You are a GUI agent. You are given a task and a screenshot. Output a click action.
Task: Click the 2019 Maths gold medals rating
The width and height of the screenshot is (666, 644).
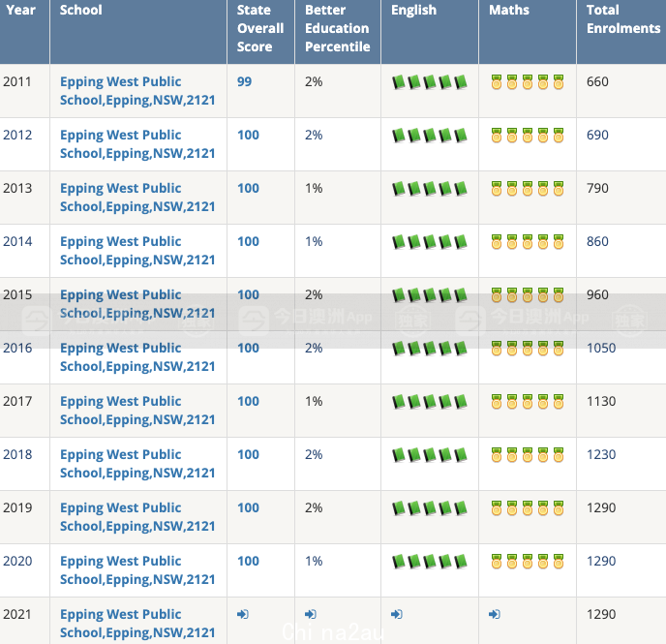click(x=528, y=508)
